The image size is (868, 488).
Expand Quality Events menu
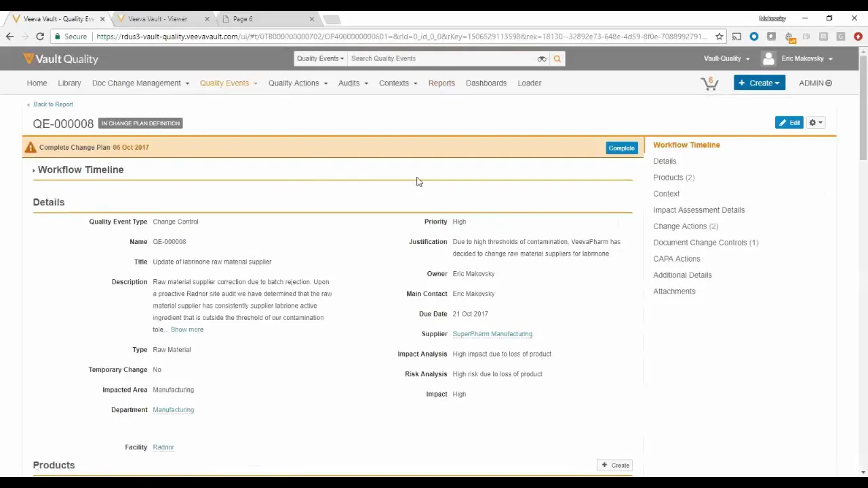tap(229, 83)
